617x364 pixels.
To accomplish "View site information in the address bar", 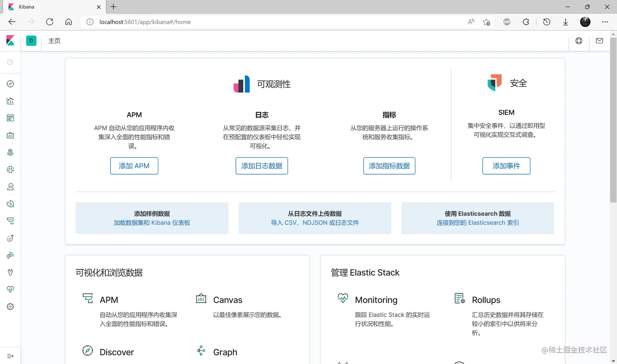I will tap(90, 22).
